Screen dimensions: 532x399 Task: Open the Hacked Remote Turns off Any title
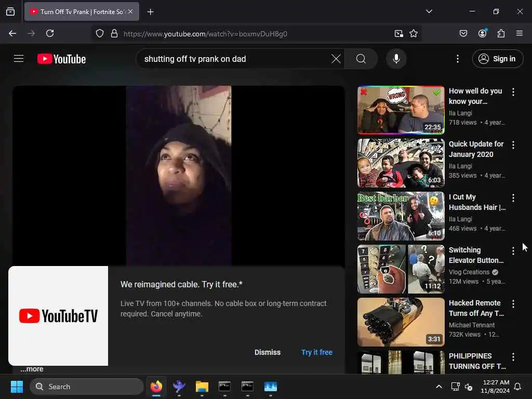(x=476, y=308)
